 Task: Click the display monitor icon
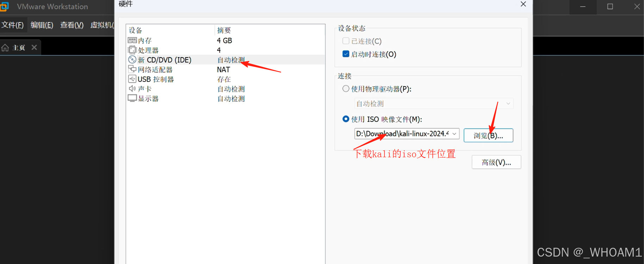tap(132, 98)
